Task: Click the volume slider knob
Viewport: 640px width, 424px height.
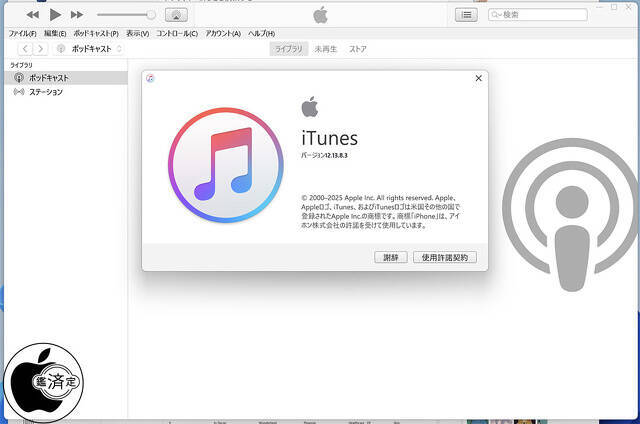Action: pyautogui.click(x=151, y=15)
